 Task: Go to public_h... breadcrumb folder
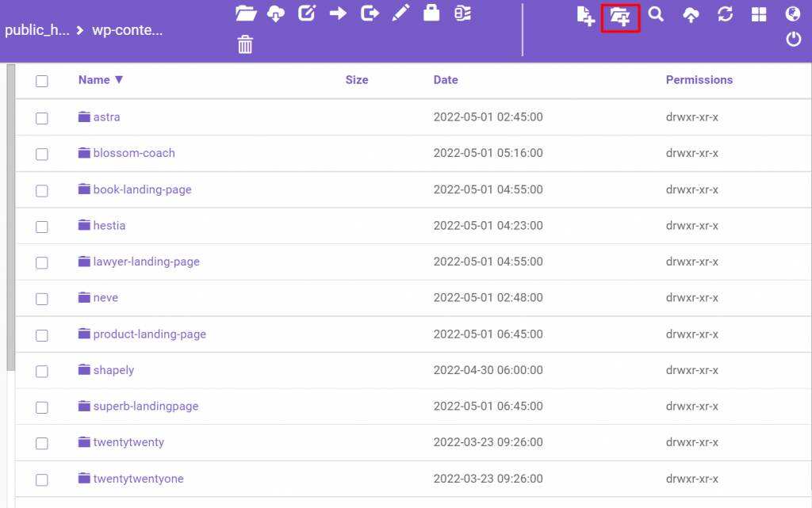pos(36,31)
